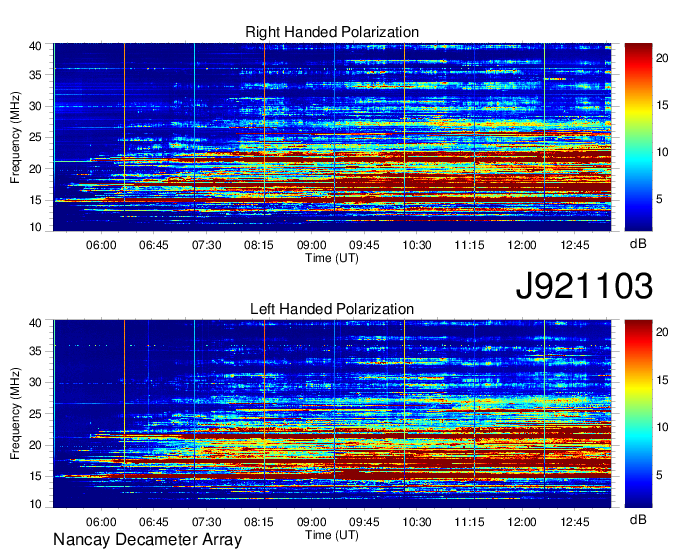The width and height of the screenshot is (680, 552).
Task: Click 12:00 tick label on upper plot
Action: coord(522,245)
